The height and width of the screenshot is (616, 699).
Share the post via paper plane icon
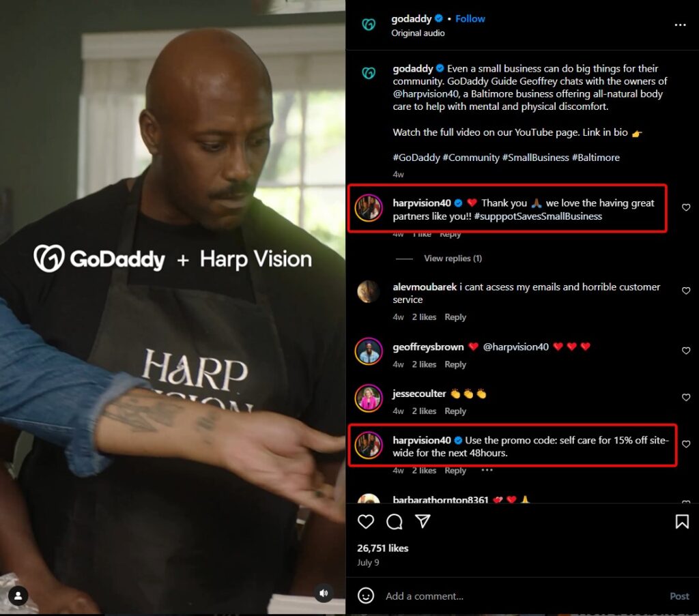click(422, 520)
